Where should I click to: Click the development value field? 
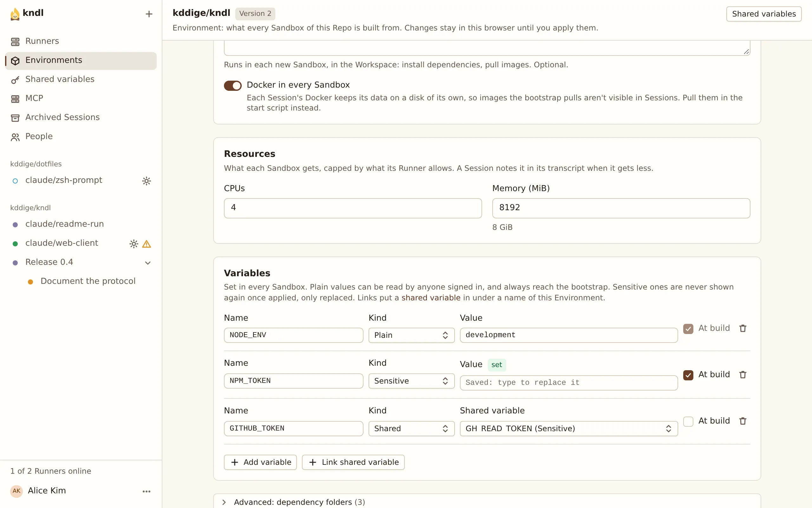[569, 335]
